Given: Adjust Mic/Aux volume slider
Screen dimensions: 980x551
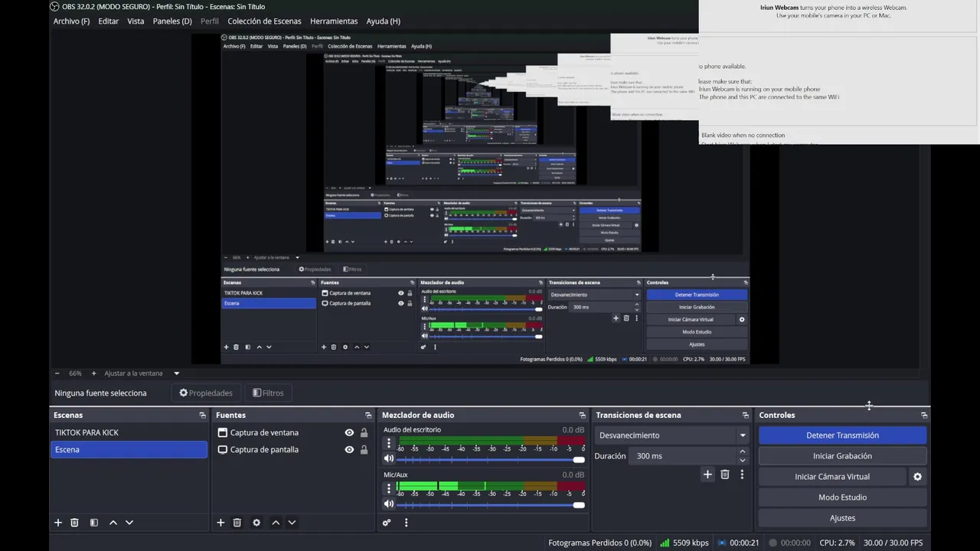Looking at the screenshot, I should (x=491, y=505).
